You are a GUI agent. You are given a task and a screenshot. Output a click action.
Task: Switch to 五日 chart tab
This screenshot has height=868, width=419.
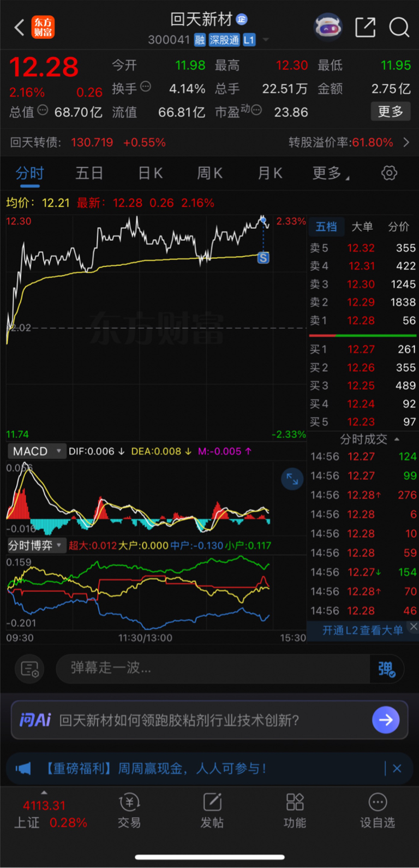point(89,173)
